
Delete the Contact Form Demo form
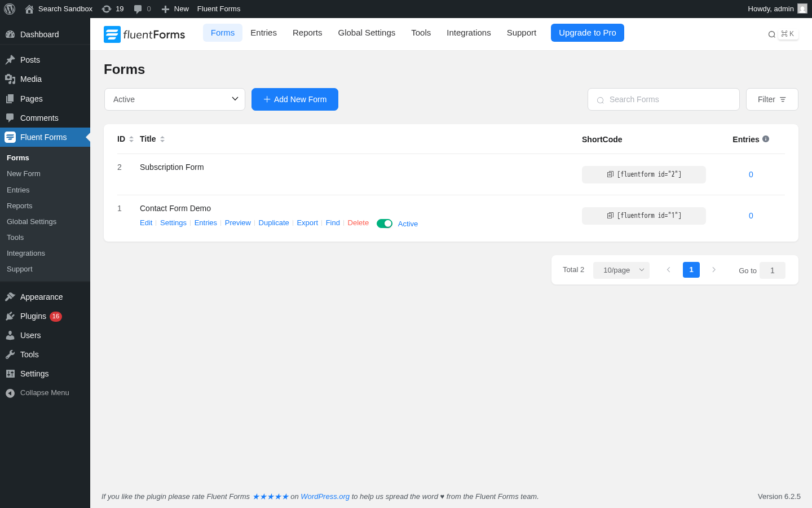point(358,223)
